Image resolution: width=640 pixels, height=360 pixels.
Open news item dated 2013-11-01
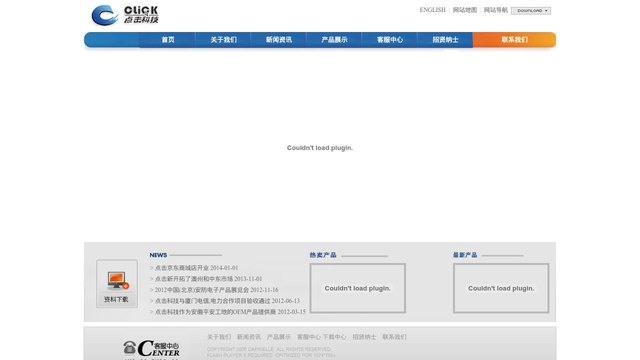pos(209,279)
